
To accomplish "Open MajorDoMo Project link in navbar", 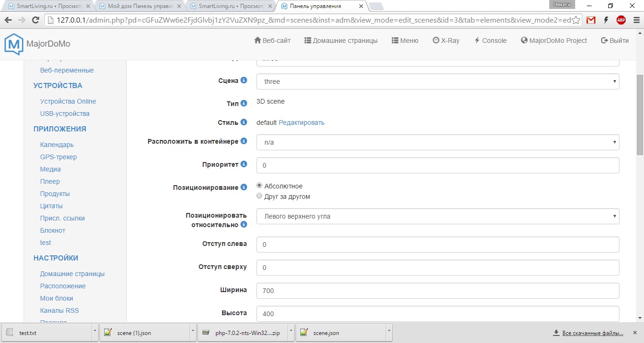I will coord(554,41).
